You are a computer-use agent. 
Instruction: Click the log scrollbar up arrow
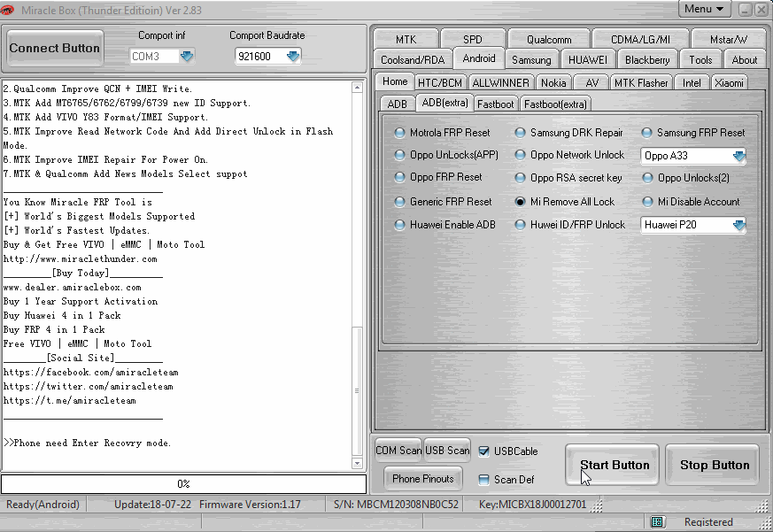click(358, 88)
